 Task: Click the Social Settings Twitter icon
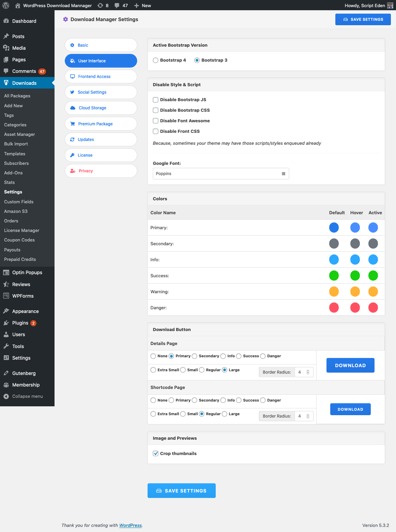pos(73,92)
